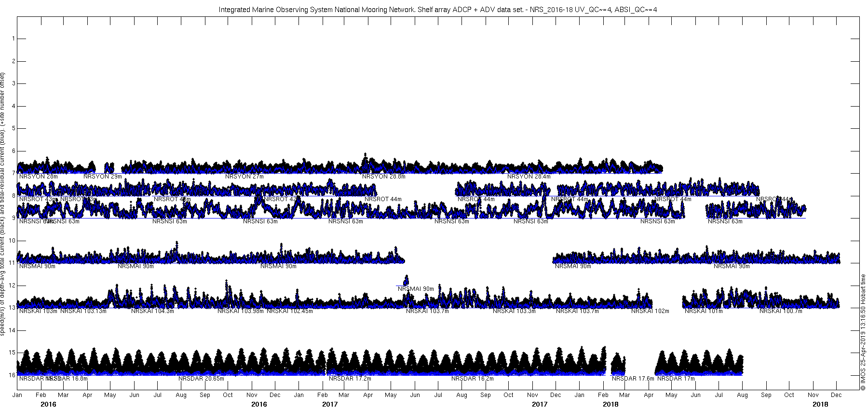868x410 pixels.
Task: Click y-axis tick label '6'
Action: pos(14,151)
